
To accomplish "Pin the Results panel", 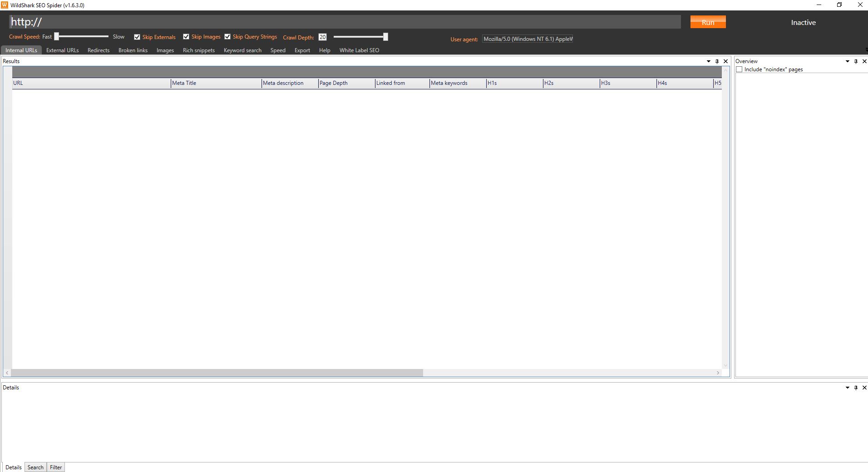I will (x=716, y=61).
